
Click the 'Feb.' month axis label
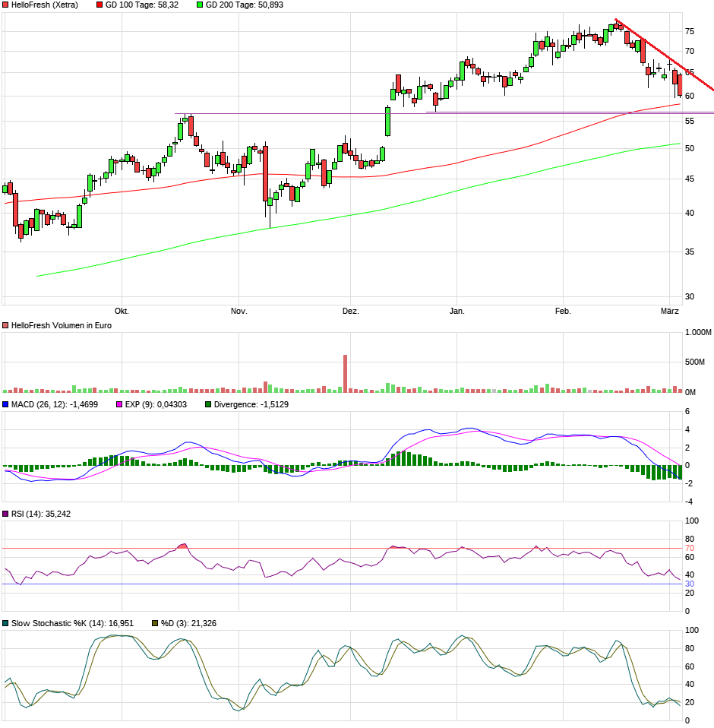tap(563, 311)
